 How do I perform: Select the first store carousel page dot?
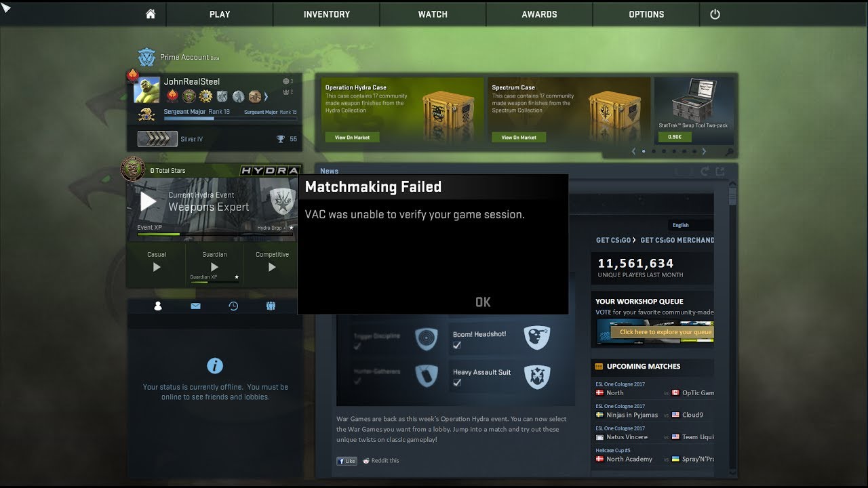coord(644,151)
